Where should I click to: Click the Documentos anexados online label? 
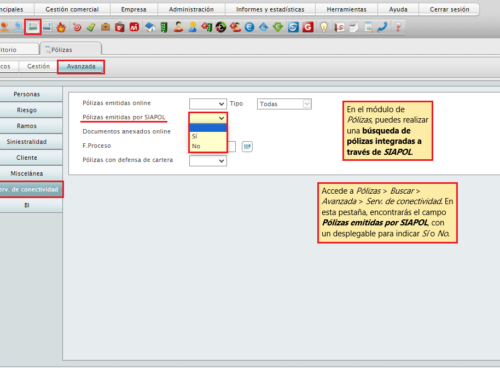pyautogui.click(x=127, y=132)
